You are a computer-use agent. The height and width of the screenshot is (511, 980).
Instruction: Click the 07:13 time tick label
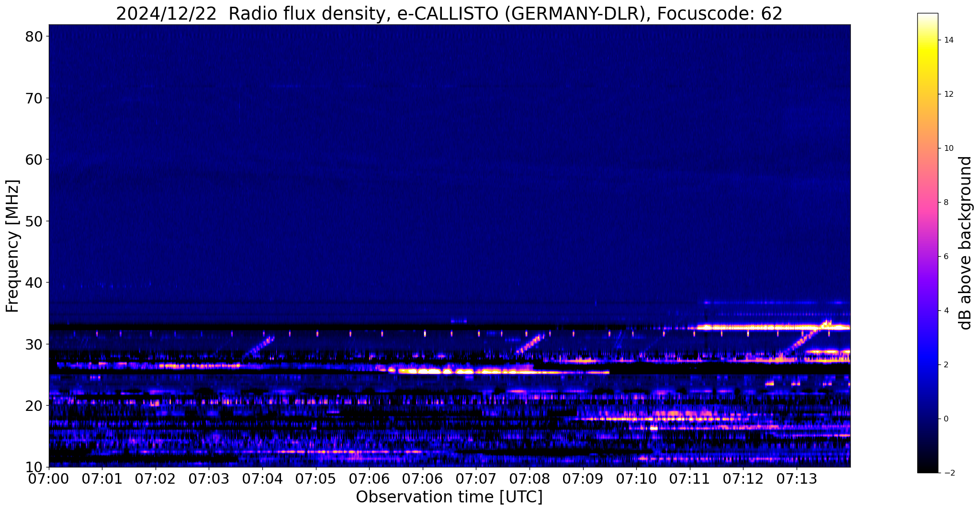pos(797,478)
